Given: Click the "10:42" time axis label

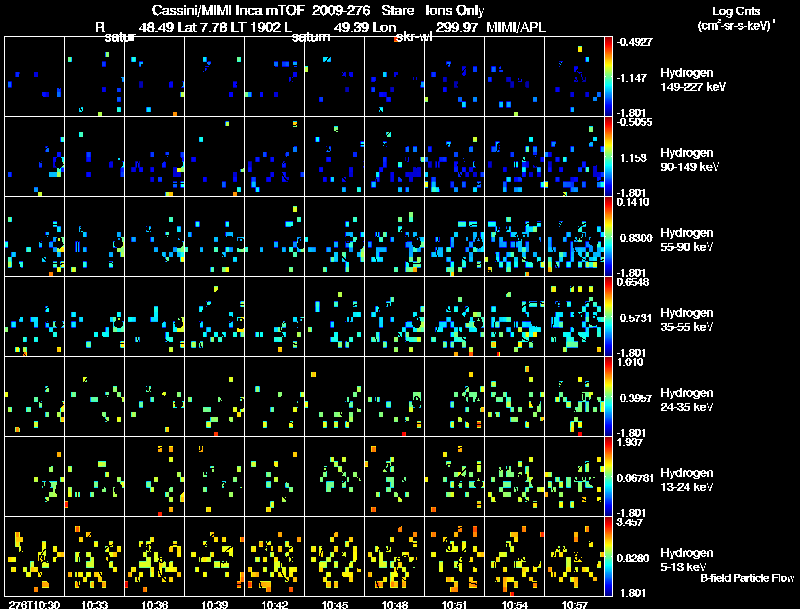Looking at the screenshot, I should (274, 604).
